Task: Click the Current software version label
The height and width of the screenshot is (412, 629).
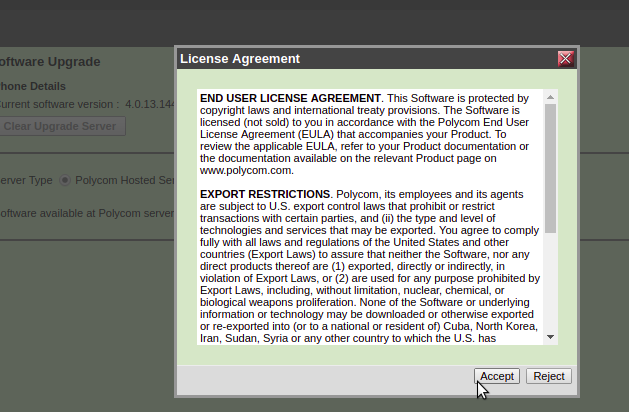Action: 59,104
